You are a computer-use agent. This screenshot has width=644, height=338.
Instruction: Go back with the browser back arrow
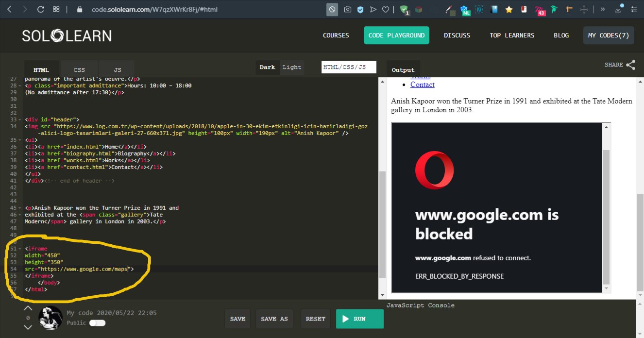(x=10, y=9)
